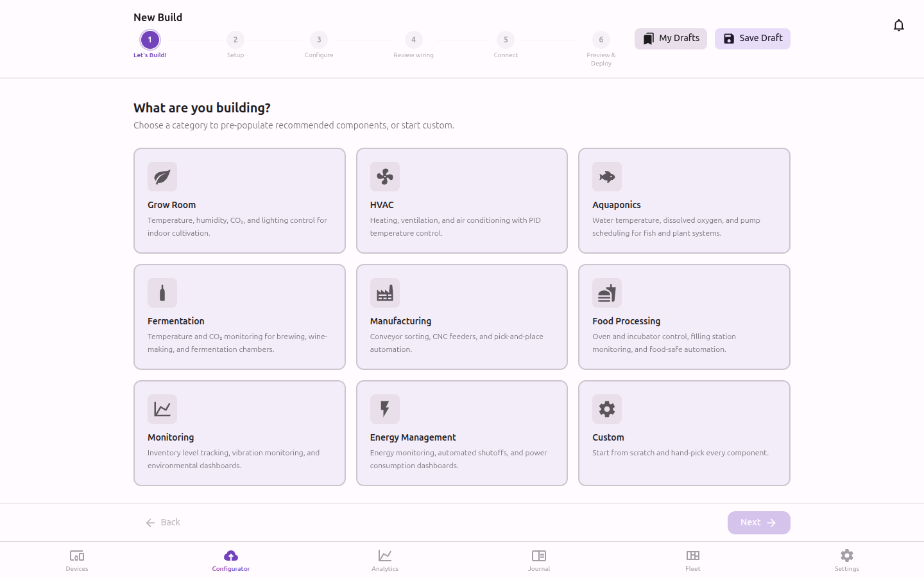The height and width of the screenshot is (578, 924).
Task: Click the Settings gear in bottom navigation
Action: (x=847, y=556)
